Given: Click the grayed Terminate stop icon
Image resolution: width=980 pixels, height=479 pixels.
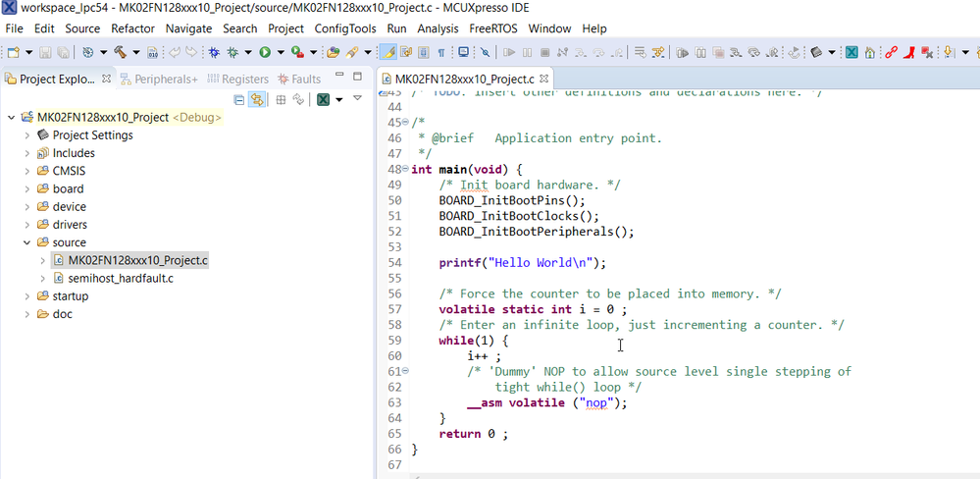Looking at the screenshot, I should pyautogui.click(x=544, y=53).
